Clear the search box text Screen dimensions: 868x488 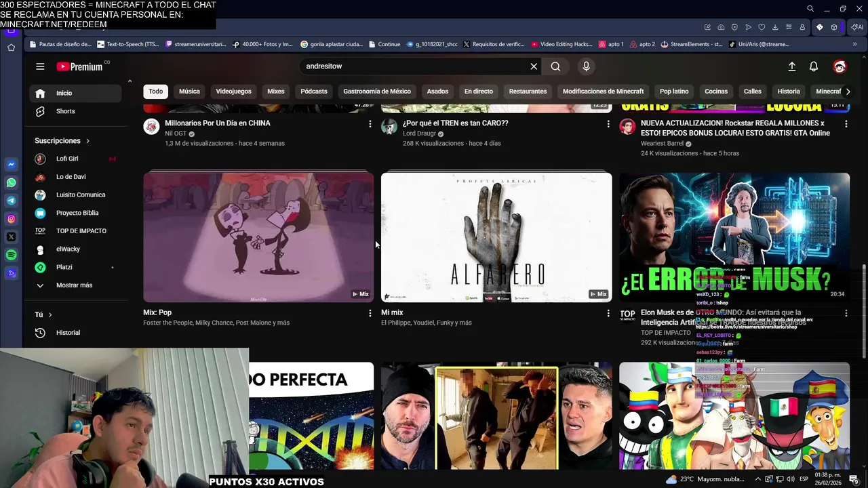[534, 66]
